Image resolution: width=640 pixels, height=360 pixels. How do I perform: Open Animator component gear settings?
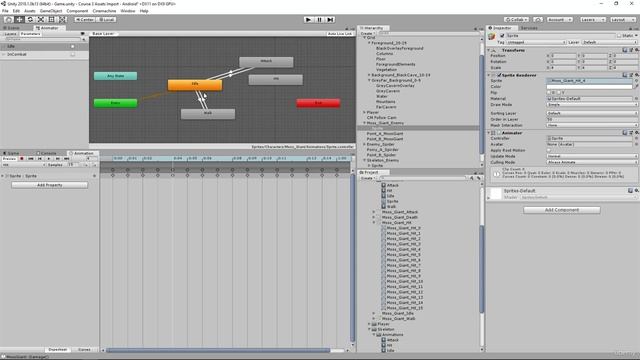(x=636, y=133)
